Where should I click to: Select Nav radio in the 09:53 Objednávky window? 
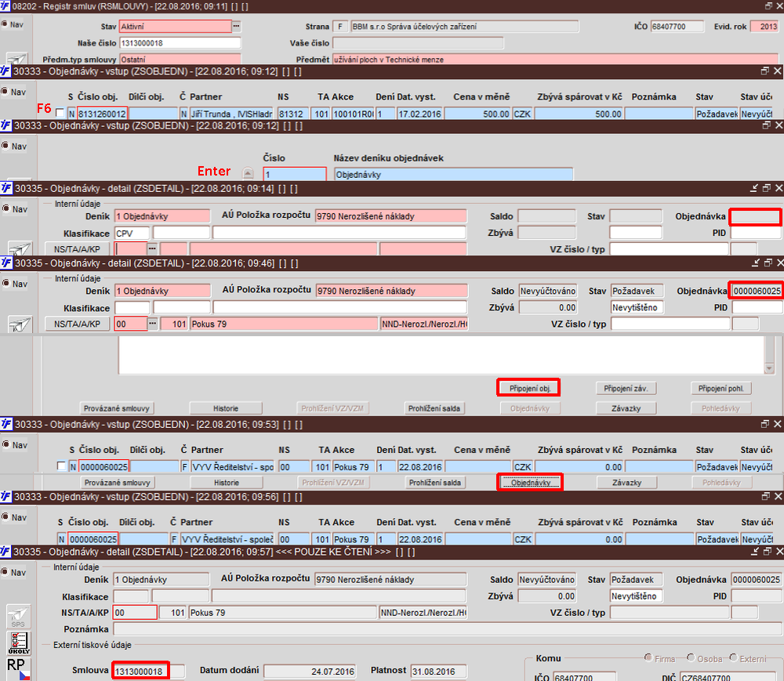5,444
